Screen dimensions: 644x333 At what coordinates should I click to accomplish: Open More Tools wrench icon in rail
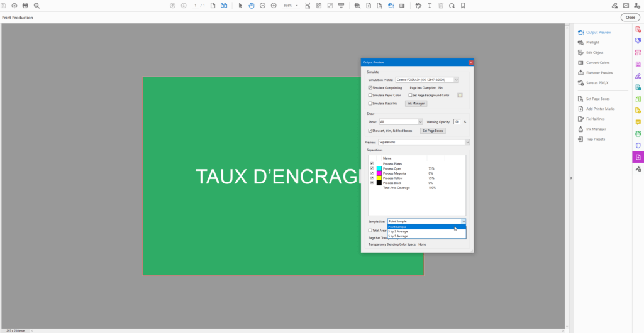(638, 169)
